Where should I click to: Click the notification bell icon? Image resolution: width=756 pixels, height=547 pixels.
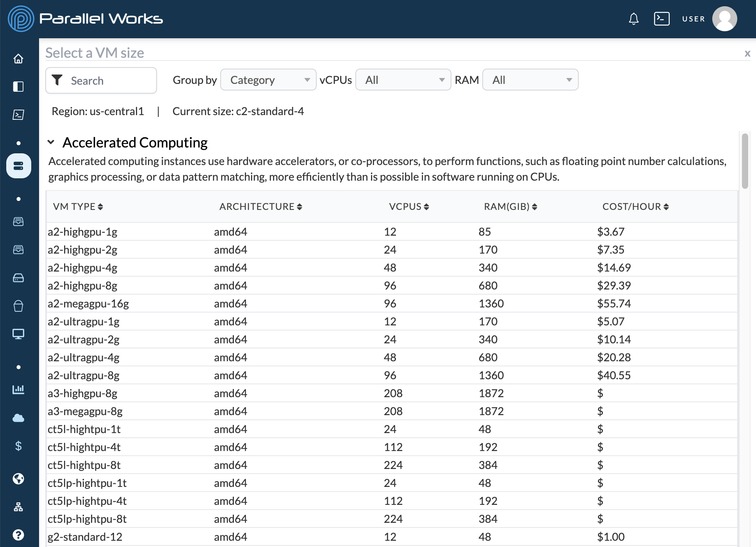[x=633, y=18]
